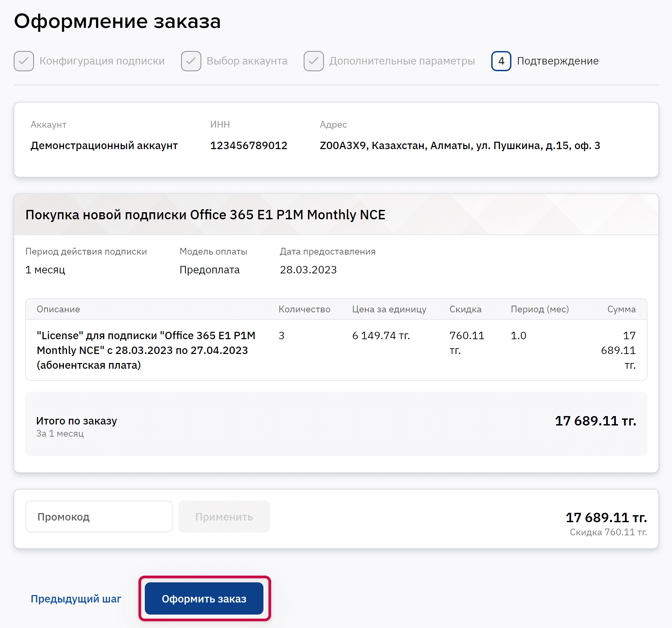Switch to Дополнительные параметры step label
This screenshot has height=628, width=672.
click(402, 61)
